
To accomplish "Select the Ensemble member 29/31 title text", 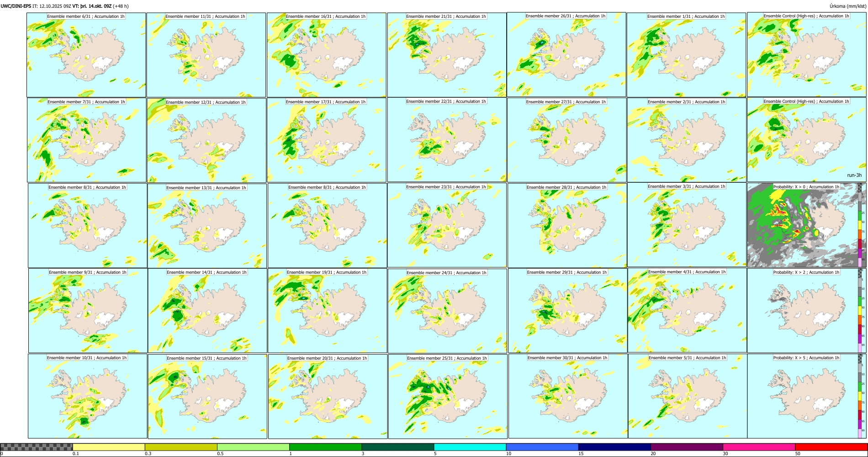I will pos(567,272).
